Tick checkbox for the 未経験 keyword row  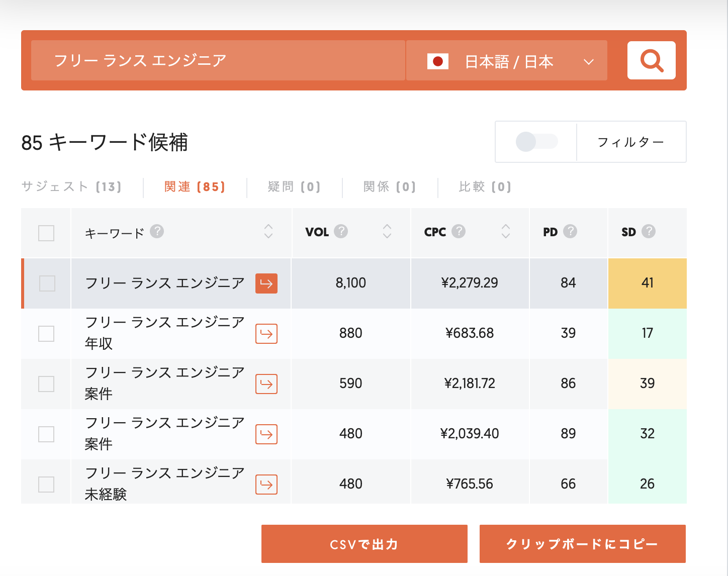(46, 485)
